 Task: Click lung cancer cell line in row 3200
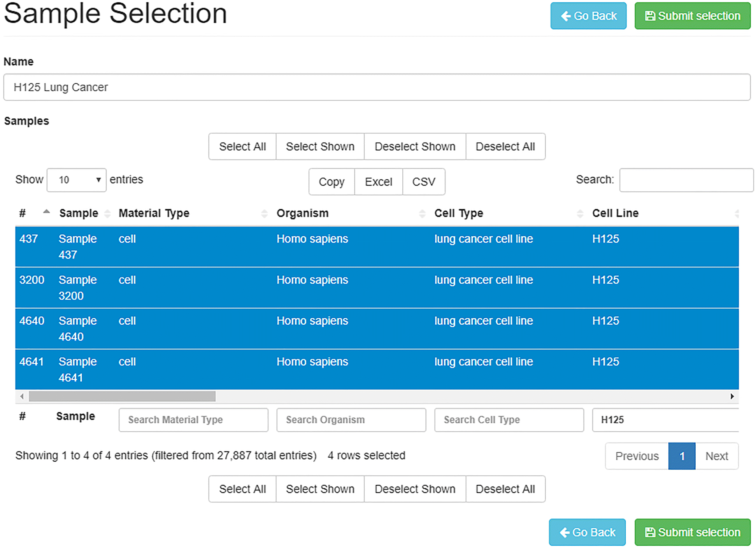tap(484, 280)
